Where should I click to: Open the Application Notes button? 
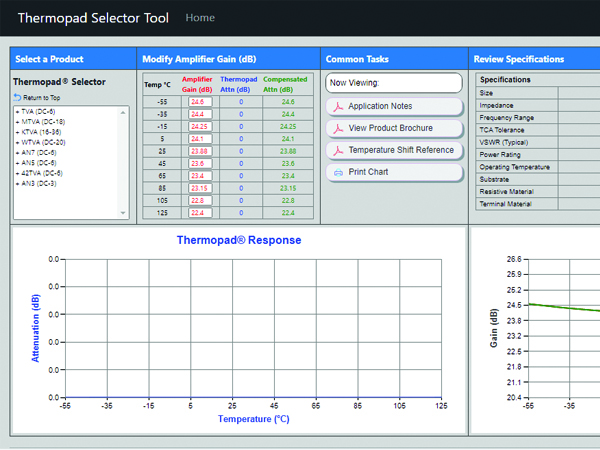(394, 106)
